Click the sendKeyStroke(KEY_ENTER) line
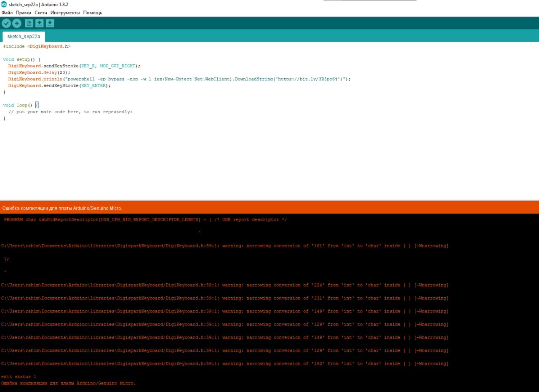 [x=59, y=85]
